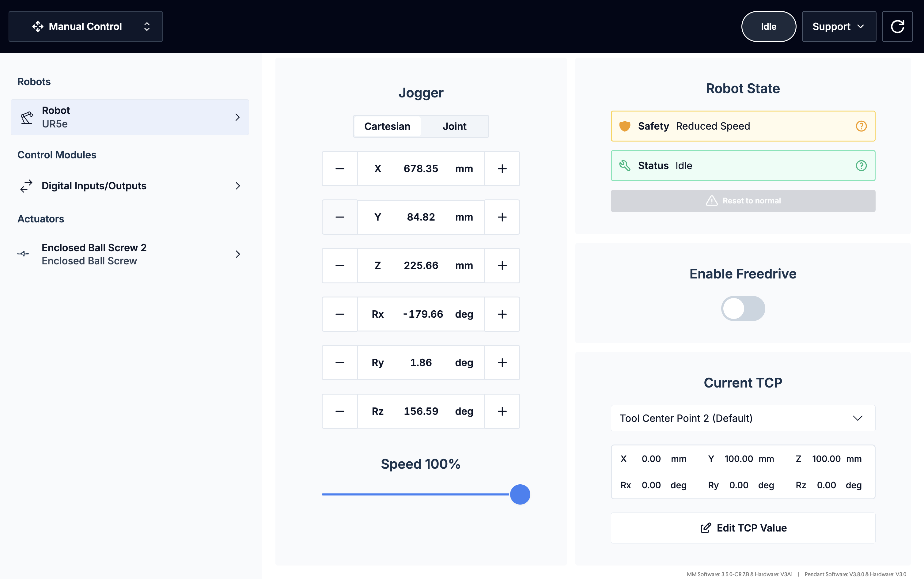
Task: Decrease Rz rotation with the minus button
Action: coord(340,411)
